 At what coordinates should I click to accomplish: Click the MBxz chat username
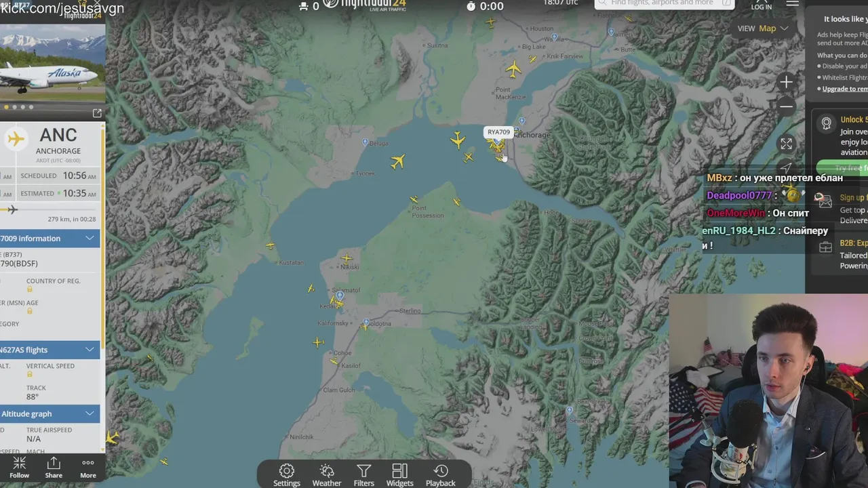point(719,178)
